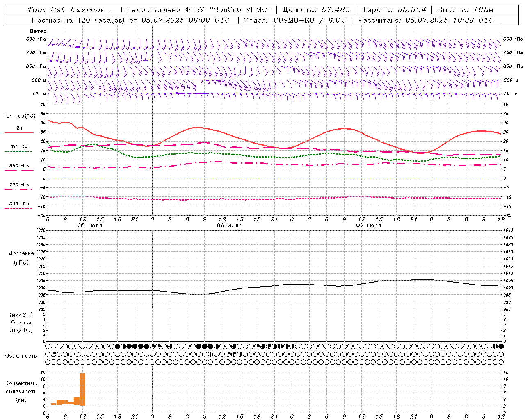The height and width of the screenshot is (420, 525).
Task: Click the Высота: 168м value
Action: click(465, 10)
